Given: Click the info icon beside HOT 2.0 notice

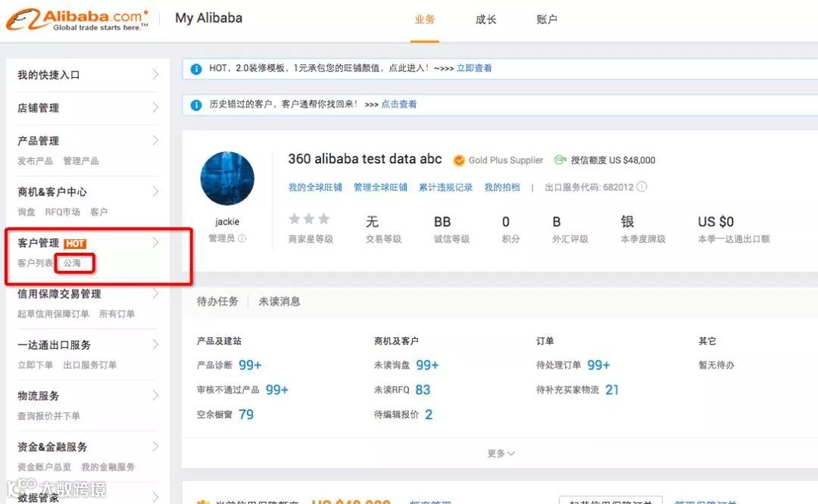Looking at the screenshot, I should [x=196, y=69].
